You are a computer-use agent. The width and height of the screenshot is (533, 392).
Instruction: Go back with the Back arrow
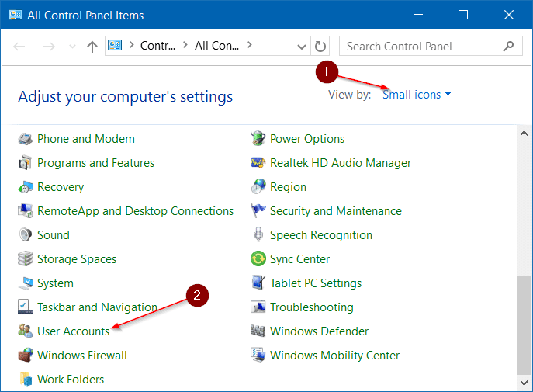pyautogui.click(x=19, y=47)
